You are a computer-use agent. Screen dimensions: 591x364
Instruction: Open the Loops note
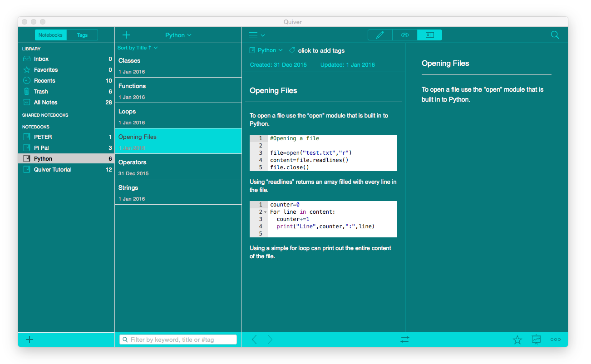(178, 116)
